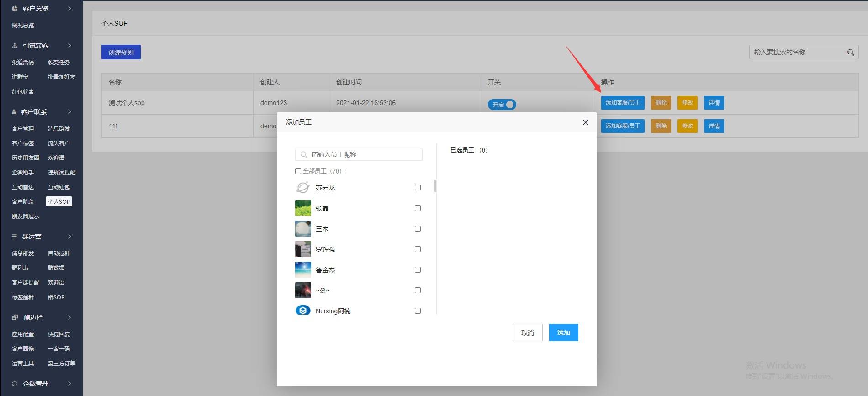Collapse the 客户联系 section chevron

click(69, 112)
